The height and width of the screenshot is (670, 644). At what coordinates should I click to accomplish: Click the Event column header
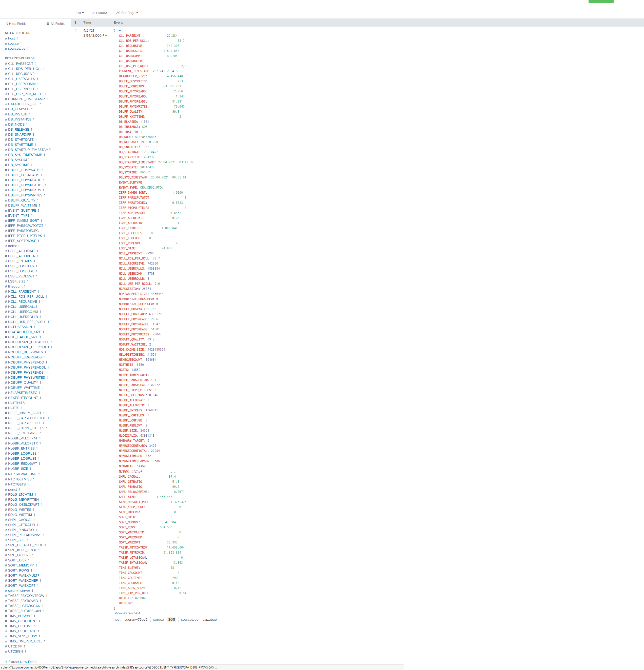118,23
